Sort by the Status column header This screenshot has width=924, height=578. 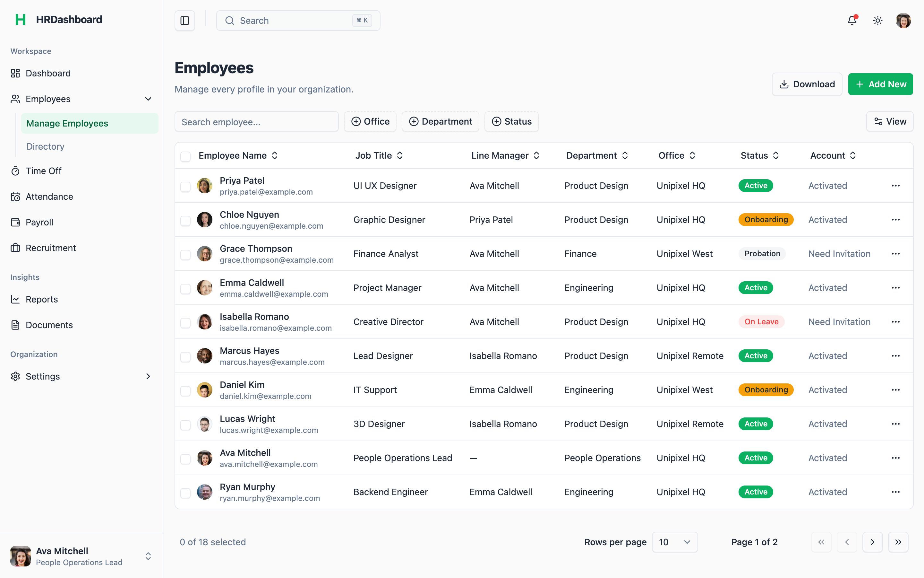tap(759, 156)
